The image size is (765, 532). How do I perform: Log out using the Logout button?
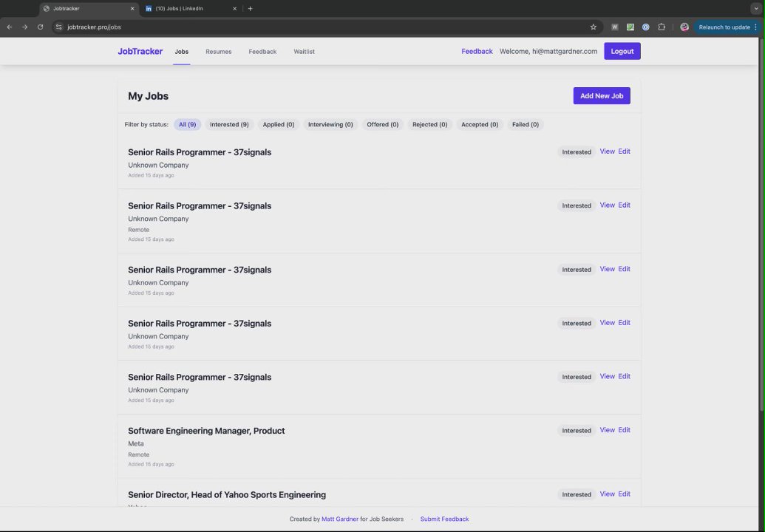point(622,51)
